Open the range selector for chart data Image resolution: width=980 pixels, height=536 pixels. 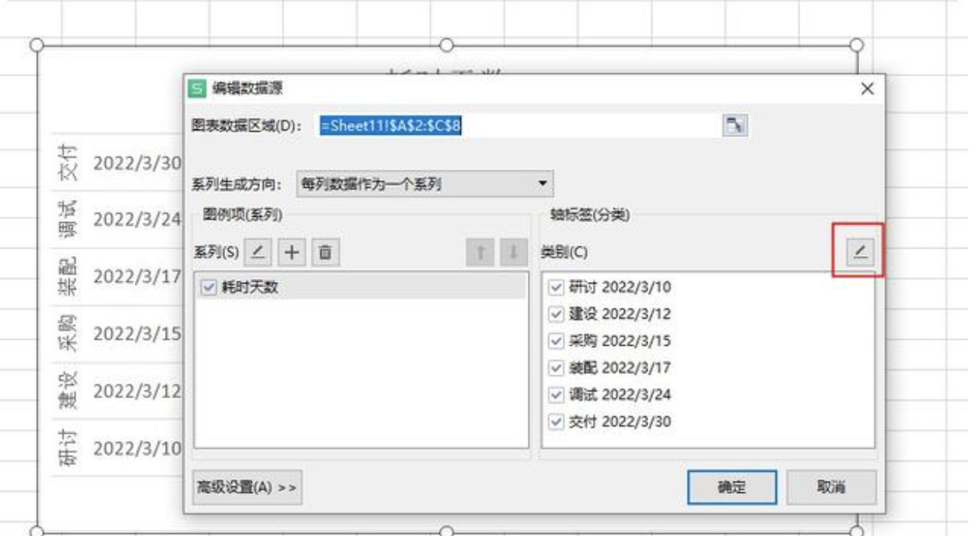pyautogui.click(x=734, y=126)
